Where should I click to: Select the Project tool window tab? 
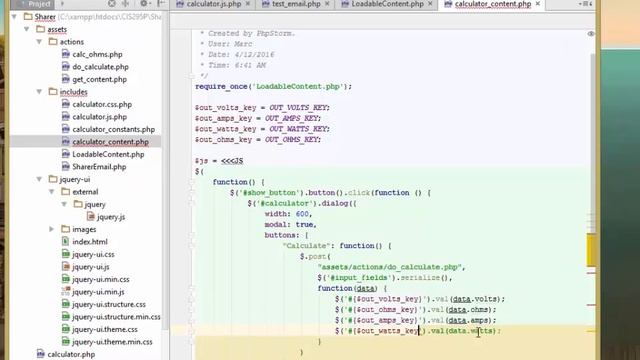pos(32,4)
